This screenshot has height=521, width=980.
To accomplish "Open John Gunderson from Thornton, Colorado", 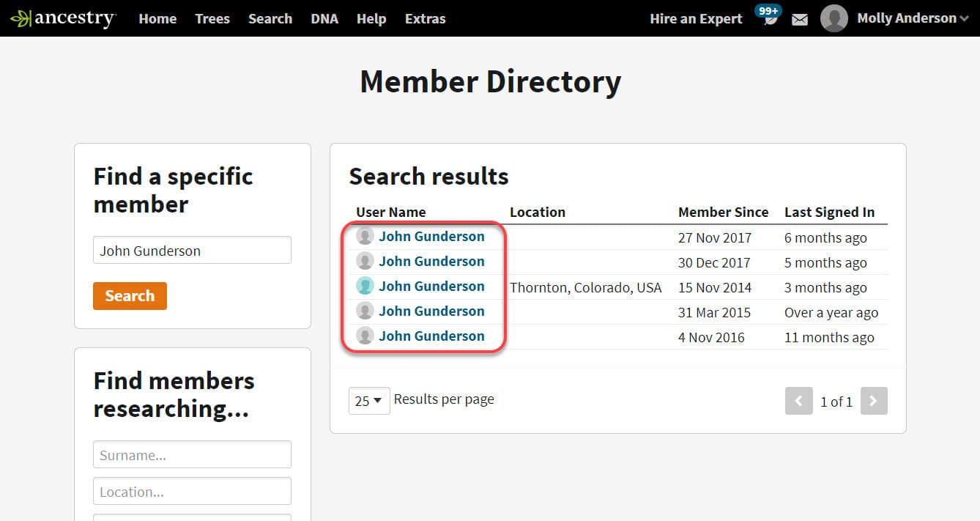I will (x=431, y=286).
